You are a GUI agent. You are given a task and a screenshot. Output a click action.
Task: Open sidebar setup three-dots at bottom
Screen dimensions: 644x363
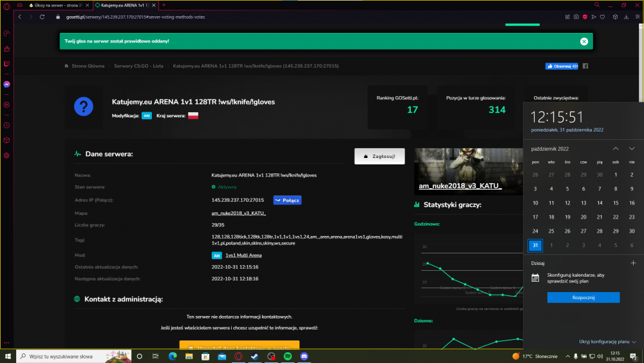pos(6,342)
